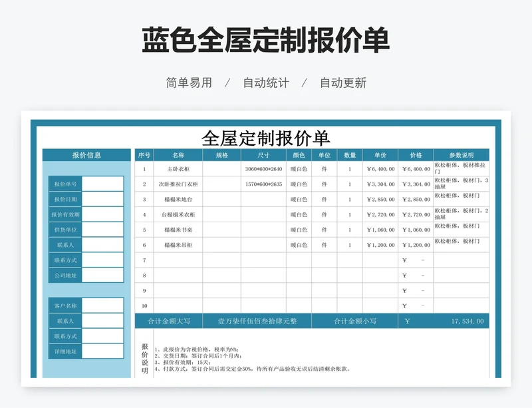Click the 蓝色全屋定制报价单 heading

(265, 40)
